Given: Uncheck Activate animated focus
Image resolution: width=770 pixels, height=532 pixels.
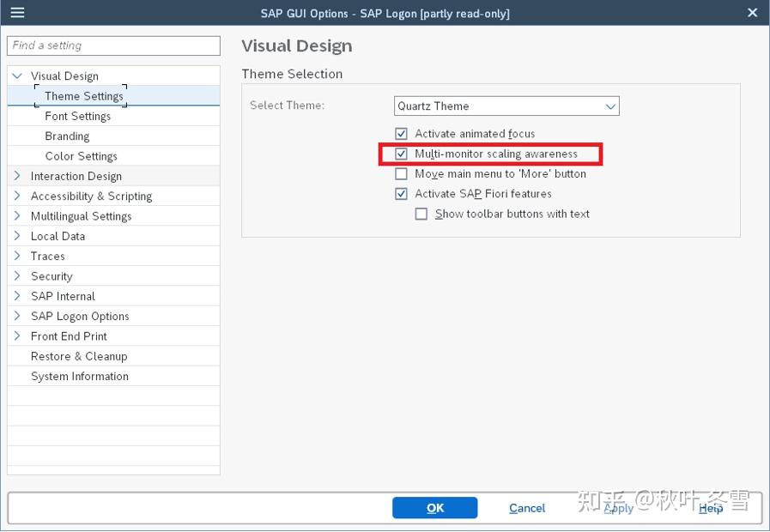Looking at the screenshot, I should 401,134.
